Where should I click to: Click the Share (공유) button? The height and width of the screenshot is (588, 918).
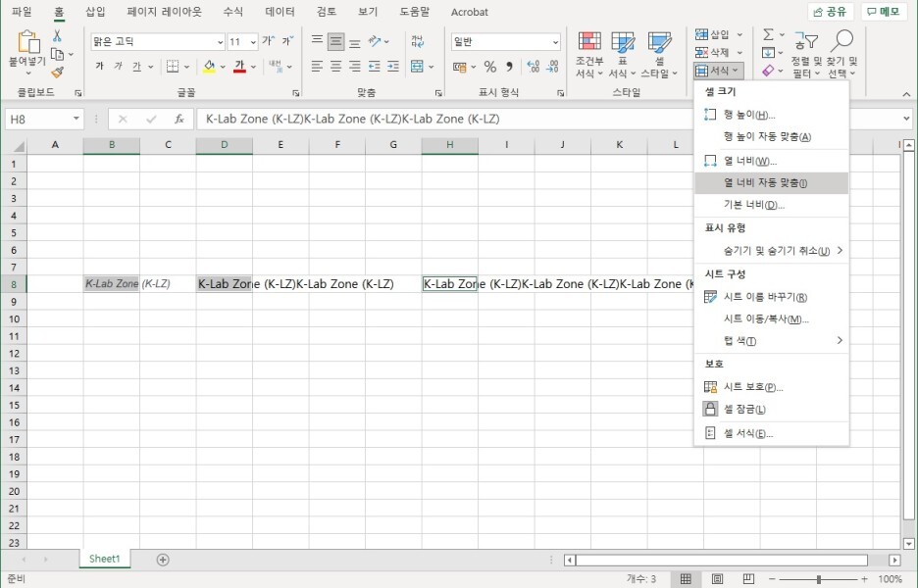point(830,12)
